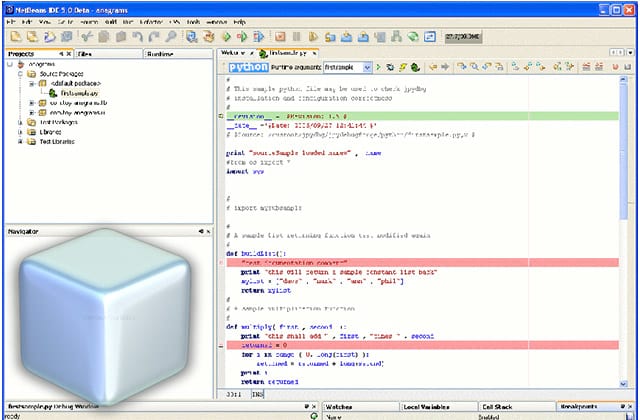The height and width of the screenshot is (420, 640).
Task: Expand the Test Libraries node
Action: pyautogui.click(x=20, y=142)
